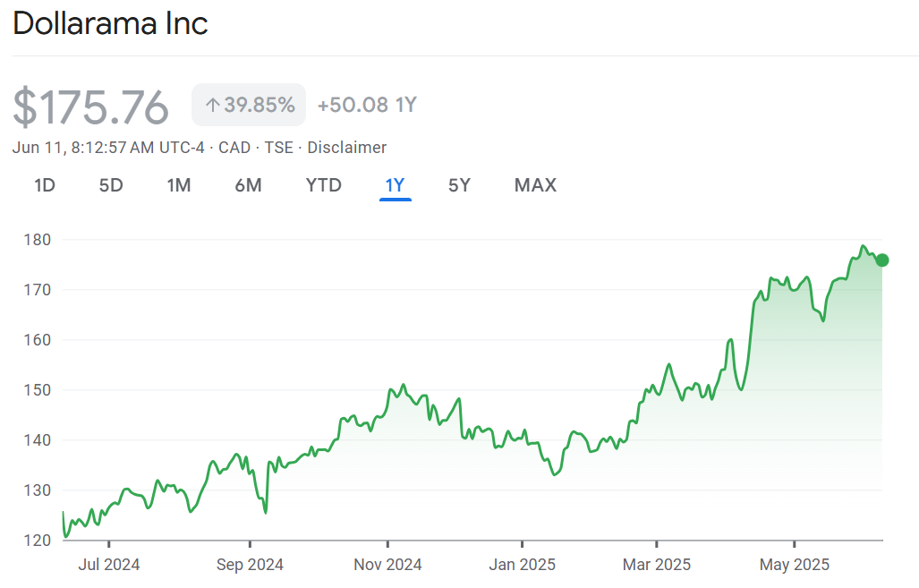
Task: Click the Dollarama Inc title
Action: click(x=110, y=24)
